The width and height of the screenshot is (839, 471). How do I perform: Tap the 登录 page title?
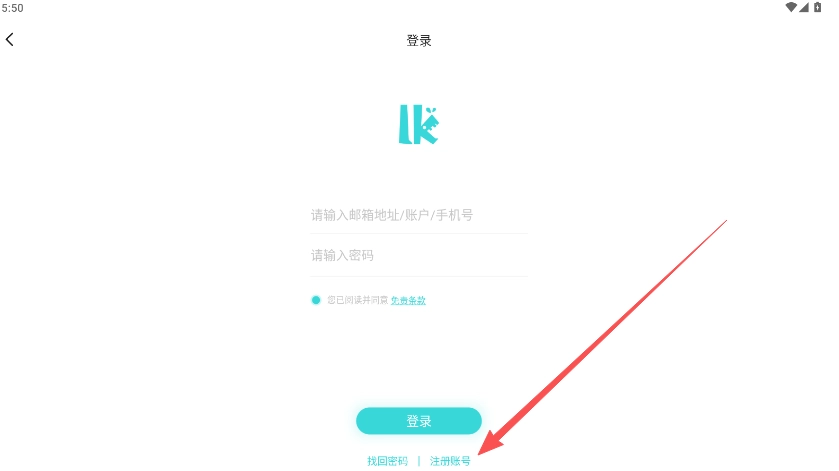pyautogui.click(x=419, y=41)
